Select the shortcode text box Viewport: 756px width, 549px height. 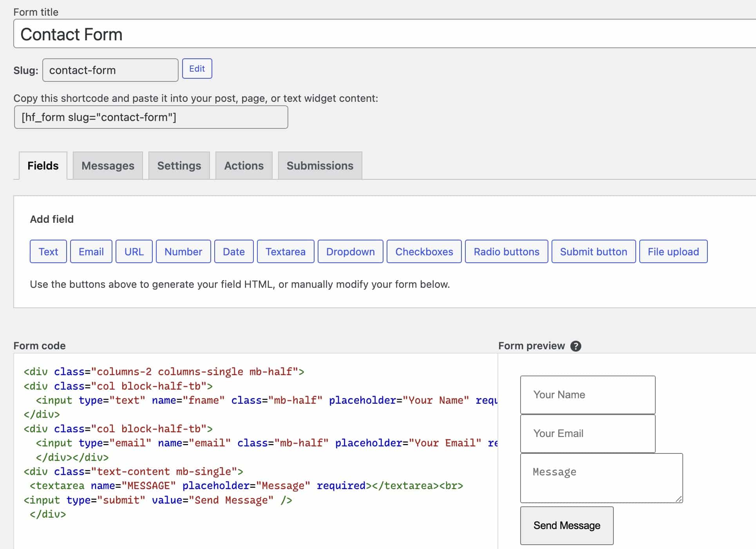(x=151, y=117)
